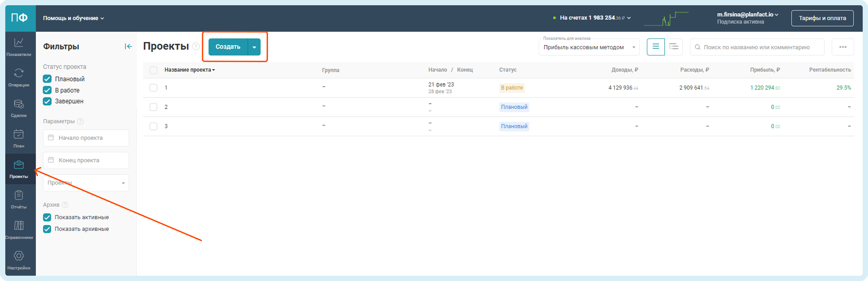
Task: Open Справочники in the sidebar
Action: pyautogui.click(x=19, y=230)
